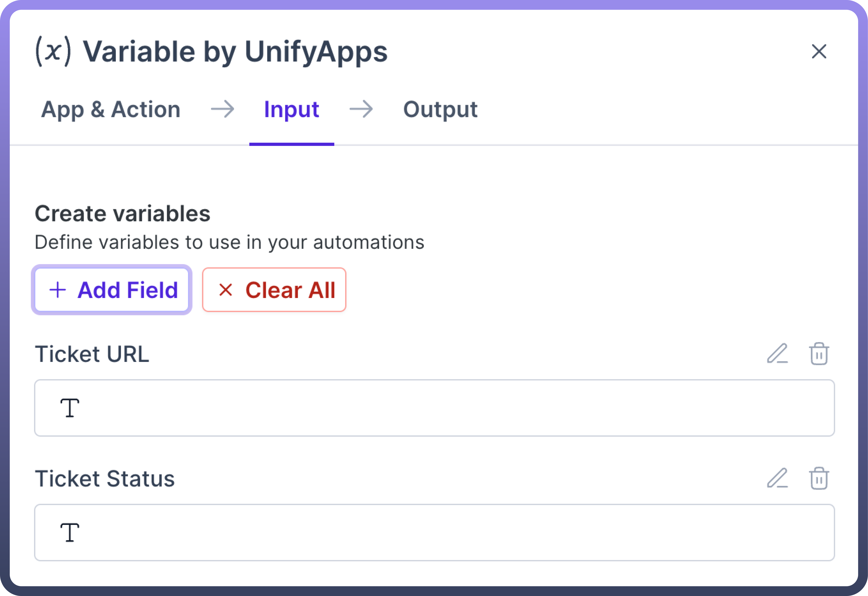Screen dimensions: 868x596
Task: Go to the Output tab
Action: (x=440, y=109)
